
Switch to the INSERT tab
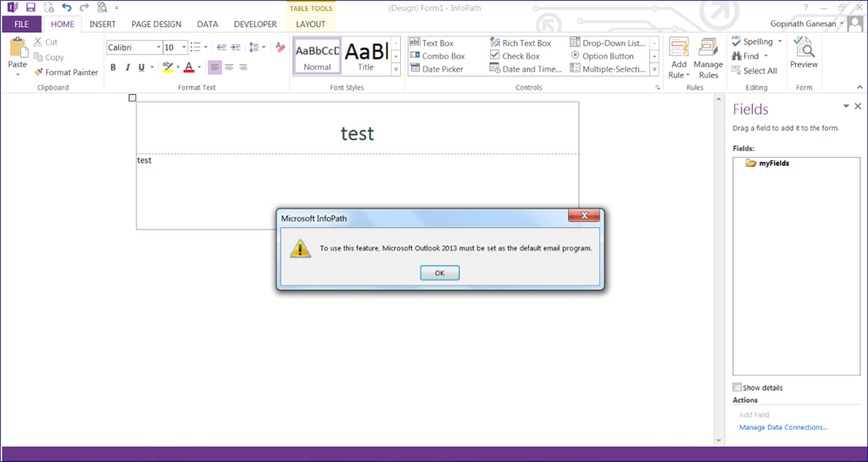point(103,25)
